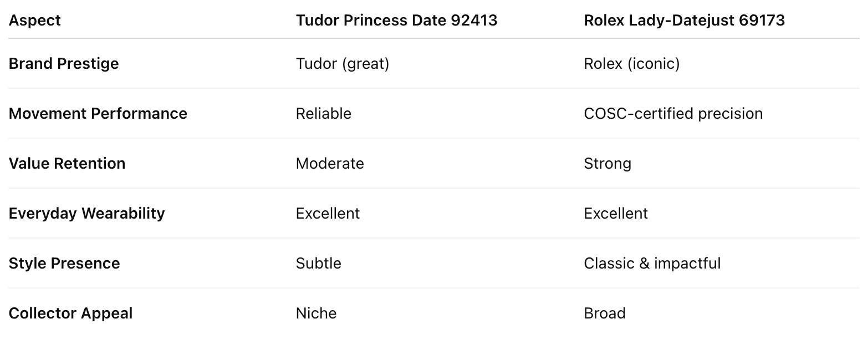Click the Brand Prestige row label

point(64,64)
